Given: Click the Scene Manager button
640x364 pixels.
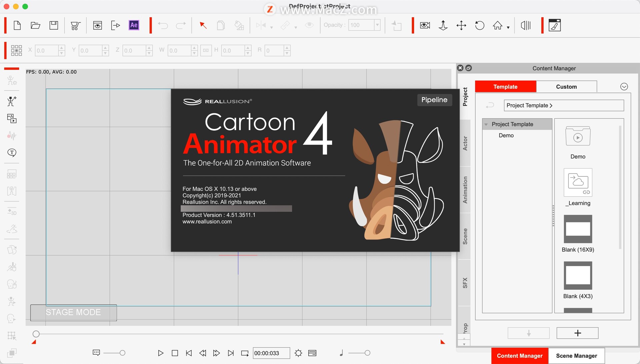Looking at the screenshot, I should coord(577,356).
